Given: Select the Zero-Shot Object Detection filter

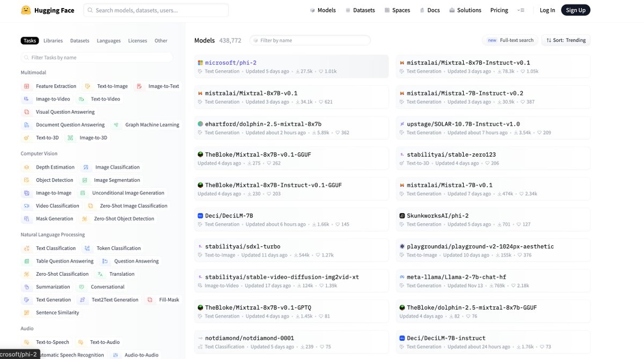Looking at the screenshot, I should click(118, 219).
